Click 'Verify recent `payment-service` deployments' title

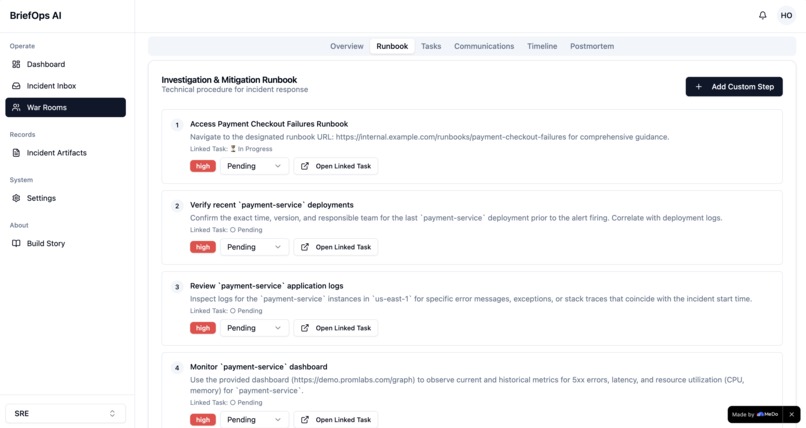coord(271,204)
